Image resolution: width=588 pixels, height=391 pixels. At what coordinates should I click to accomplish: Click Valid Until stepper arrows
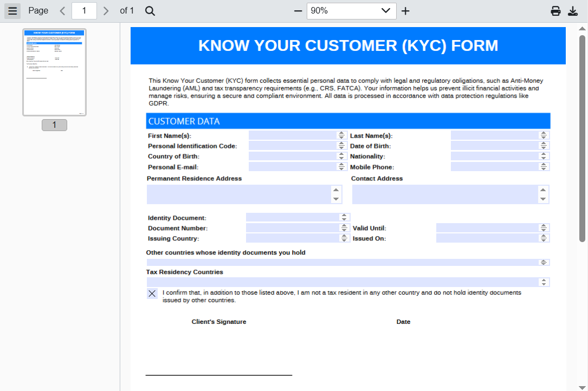[x=544, y=227]
